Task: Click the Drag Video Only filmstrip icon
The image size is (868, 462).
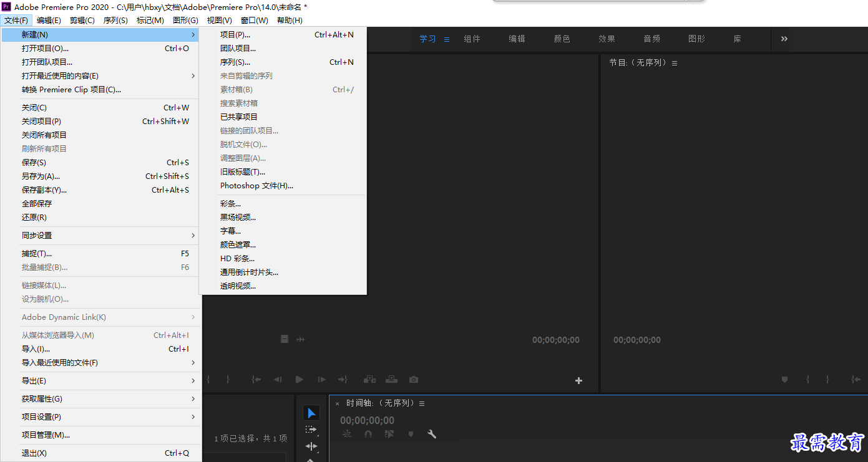Action: [285, 339]
